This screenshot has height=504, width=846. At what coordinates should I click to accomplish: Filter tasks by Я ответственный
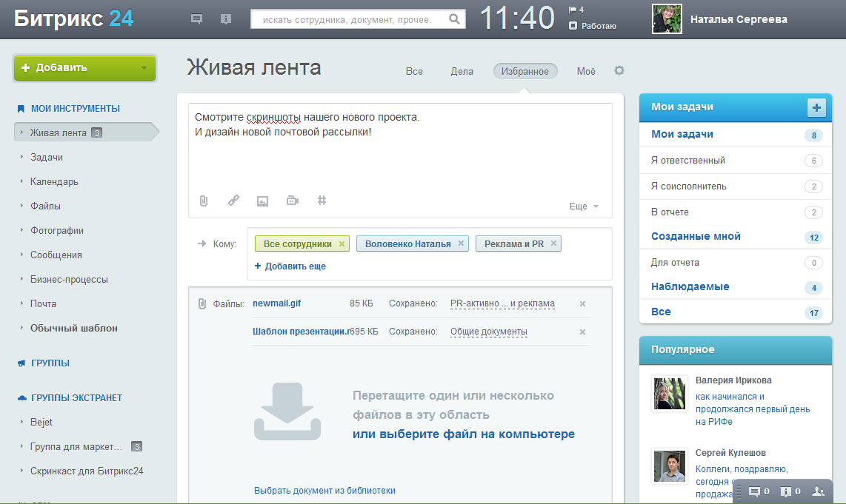coord(688,160)
